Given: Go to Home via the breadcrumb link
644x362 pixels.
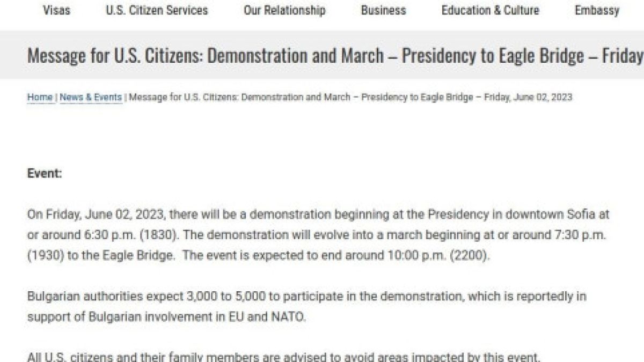Looking at the screenshot, I should coord(40,97).
